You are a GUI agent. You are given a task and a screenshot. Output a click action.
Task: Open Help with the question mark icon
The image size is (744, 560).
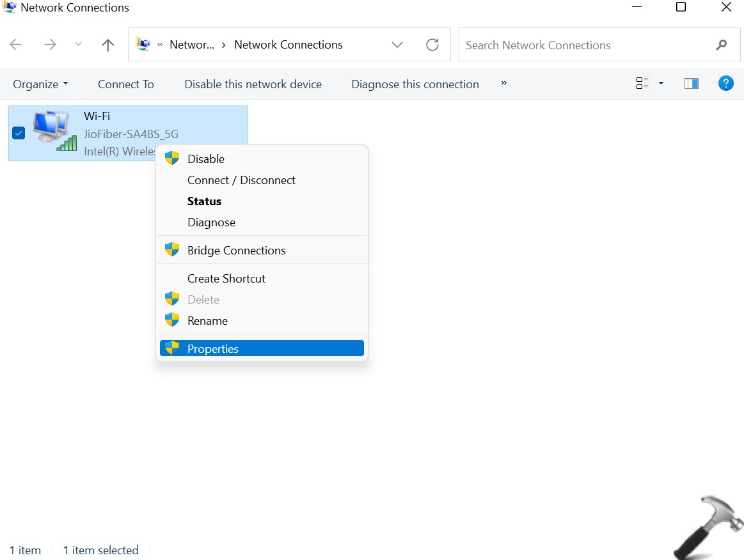[x=725, y=84]
